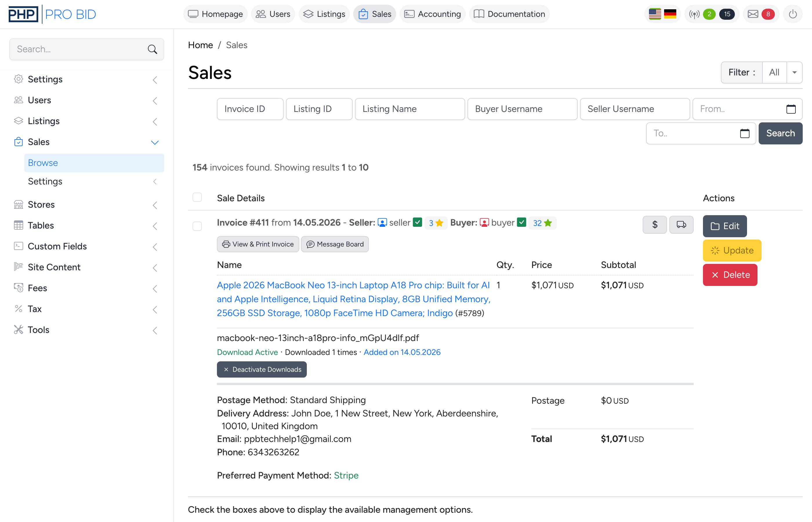812x522 pixels.
Task: Open the Apple 2026 MacBook Neo listing link
Action: 354,299
